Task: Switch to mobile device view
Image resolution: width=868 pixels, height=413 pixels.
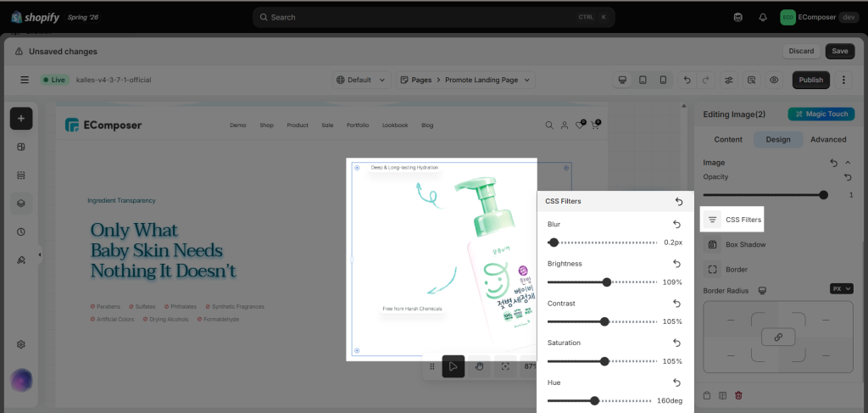Action: point(663,80)
